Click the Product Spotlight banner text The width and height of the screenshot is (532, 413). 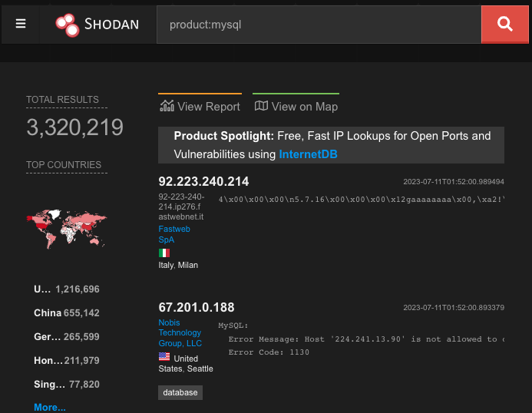pyautogui.click(x=332, y=145)
